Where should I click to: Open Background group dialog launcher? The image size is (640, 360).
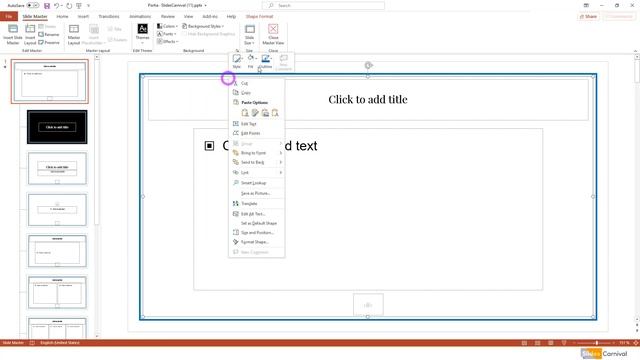[237, 51]
